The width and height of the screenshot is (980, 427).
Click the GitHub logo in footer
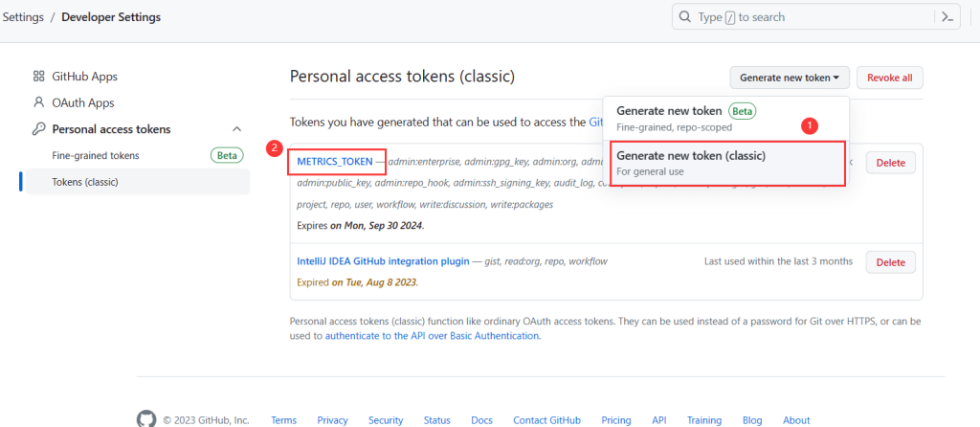click(x=145, y=419)
